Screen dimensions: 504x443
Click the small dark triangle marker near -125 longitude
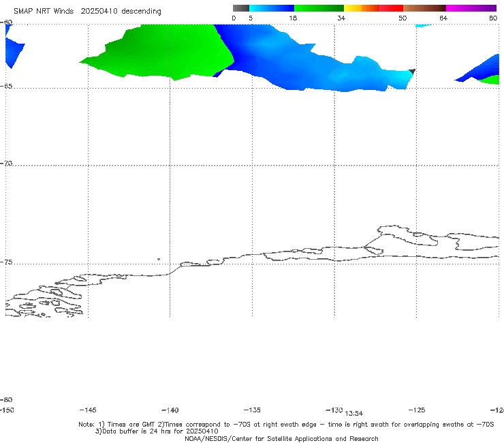[412, 71]
